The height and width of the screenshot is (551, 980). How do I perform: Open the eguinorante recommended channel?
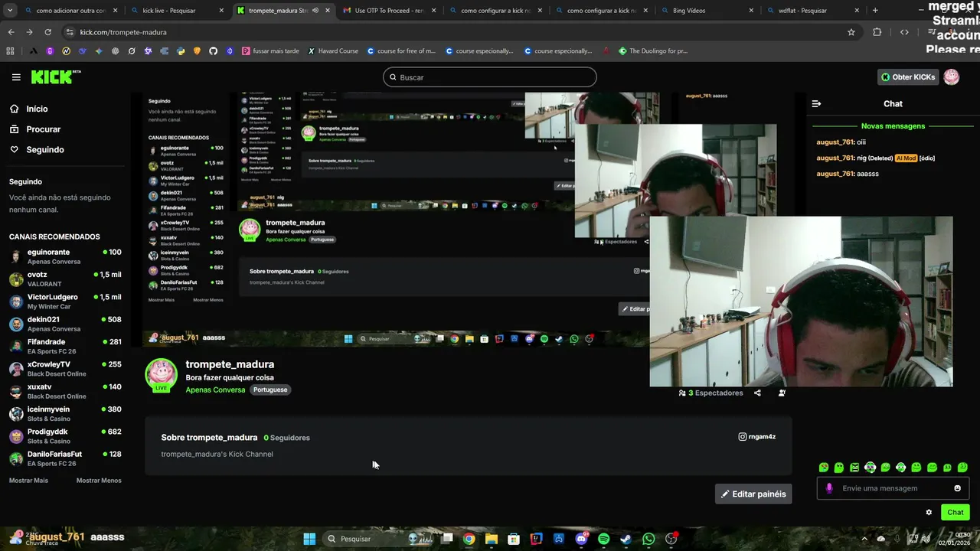click(x=65, y=256)
